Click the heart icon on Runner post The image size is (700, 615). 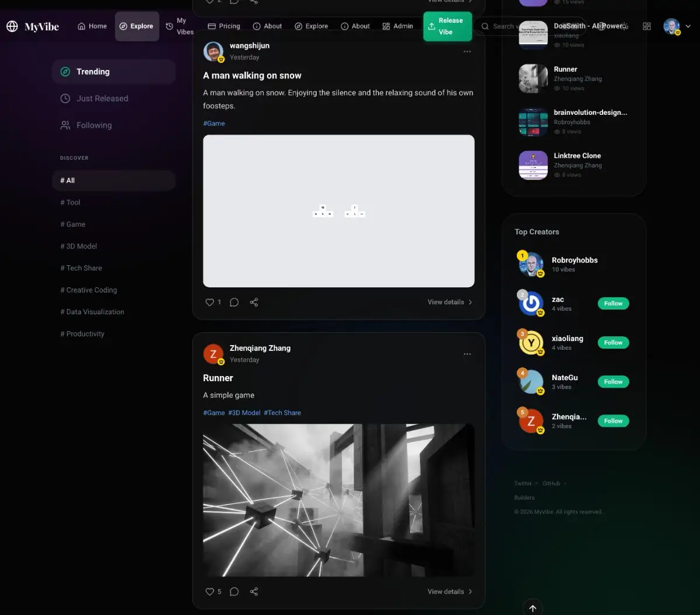(209, 591)
